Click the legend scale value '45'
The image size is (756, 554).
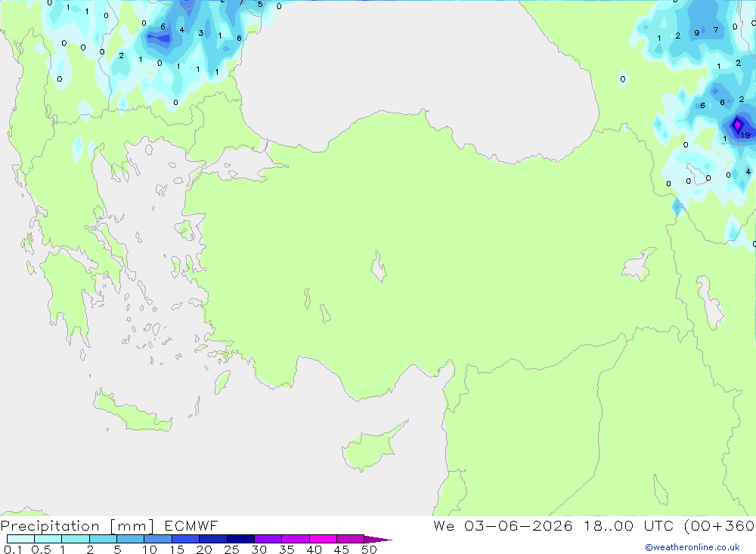pos(342,549)
